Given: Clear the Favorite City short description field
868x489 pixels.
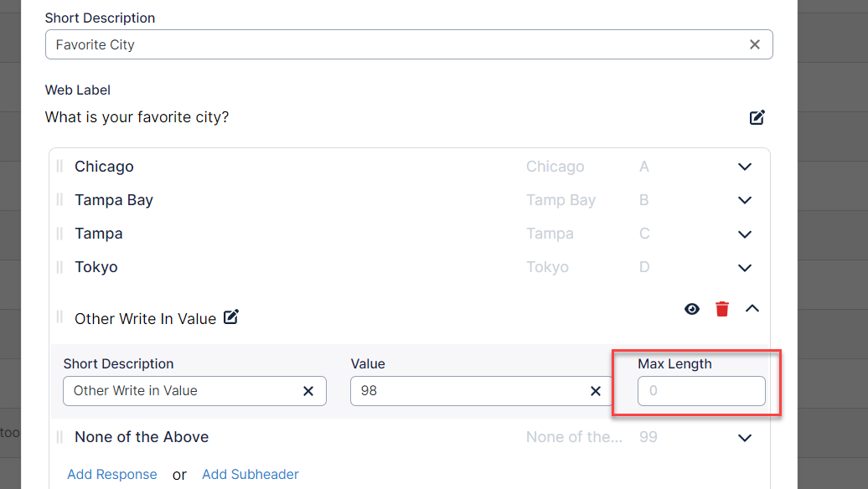Looking at the screenshot, I should pyautogui.click(x=754, y=44).
